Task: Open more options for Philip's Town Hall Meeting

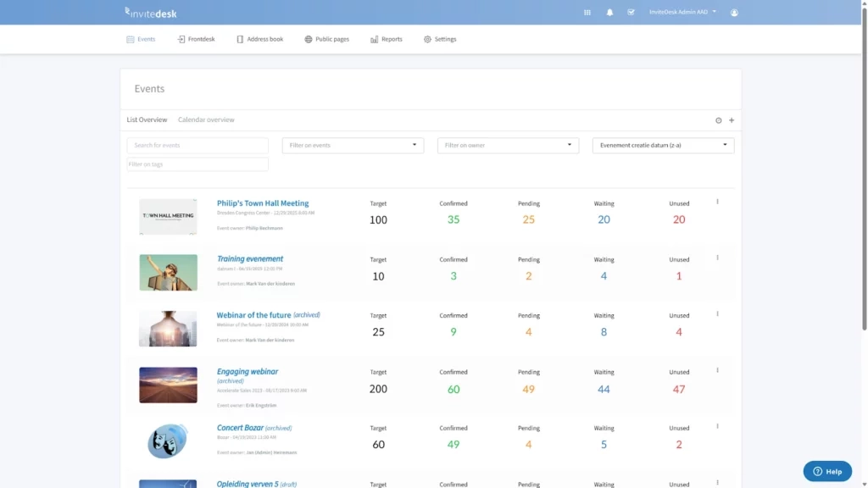Action: coord(717,202)
